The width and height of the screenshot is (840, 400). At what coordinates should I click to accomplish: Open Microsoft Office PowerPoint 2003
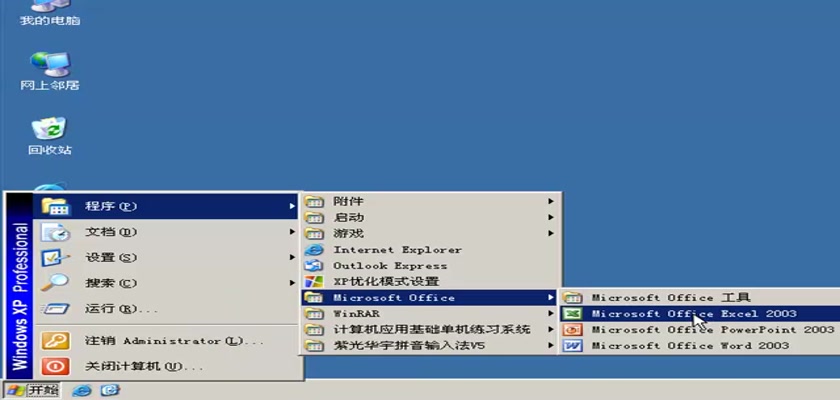tap(700, 330)
